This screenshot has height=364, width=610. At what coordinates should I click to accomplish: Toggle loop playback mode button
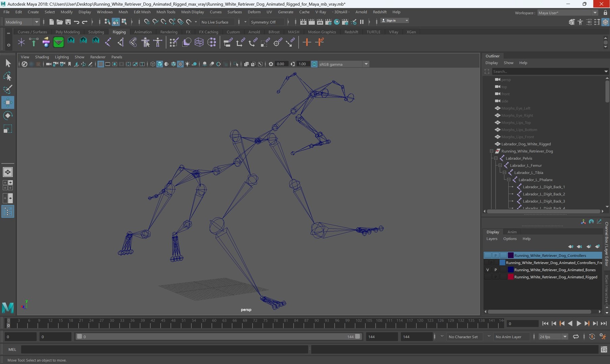(x=576, y=336)
